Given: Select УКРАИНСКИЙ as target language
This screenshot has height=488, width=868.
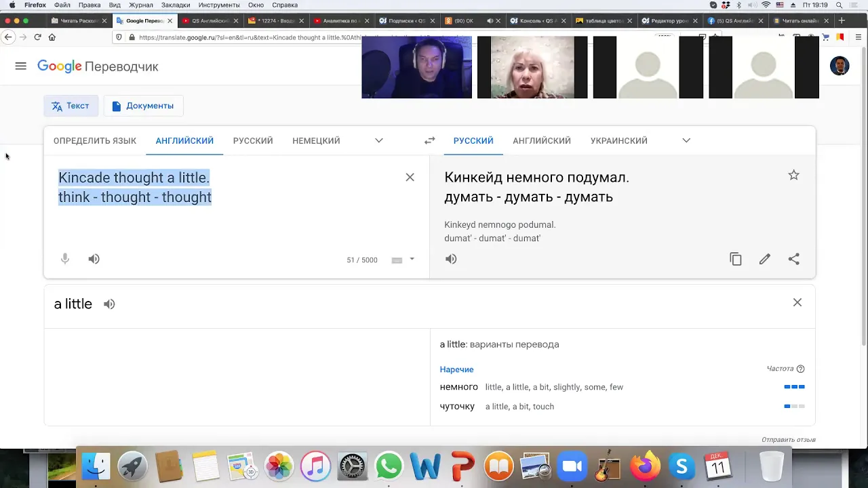Looking at the screenshot, I should (619, 140).
